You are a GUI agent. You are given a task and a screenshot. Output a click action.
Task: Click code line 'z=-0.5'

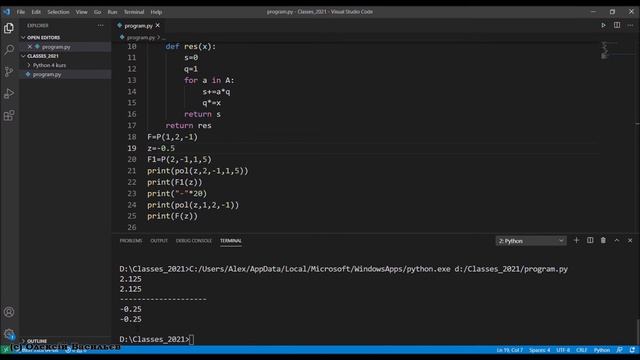pos(161,148)
